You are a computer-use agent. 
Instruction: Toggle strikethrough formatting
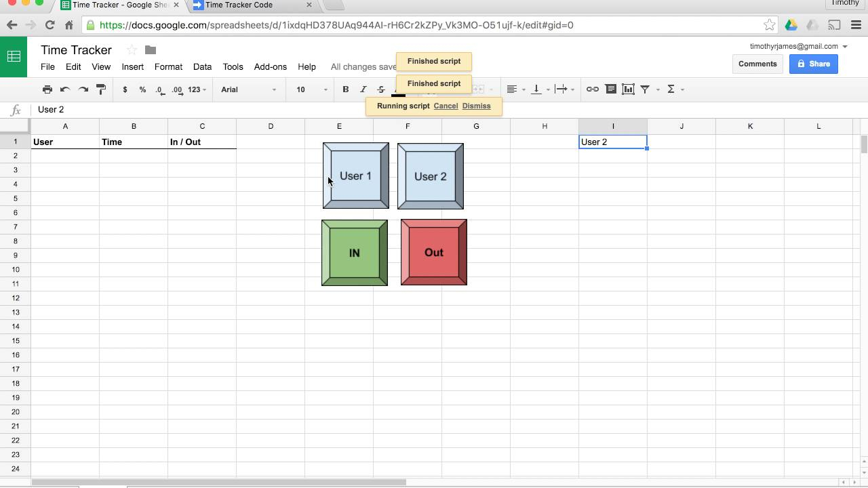pos(380,89)
